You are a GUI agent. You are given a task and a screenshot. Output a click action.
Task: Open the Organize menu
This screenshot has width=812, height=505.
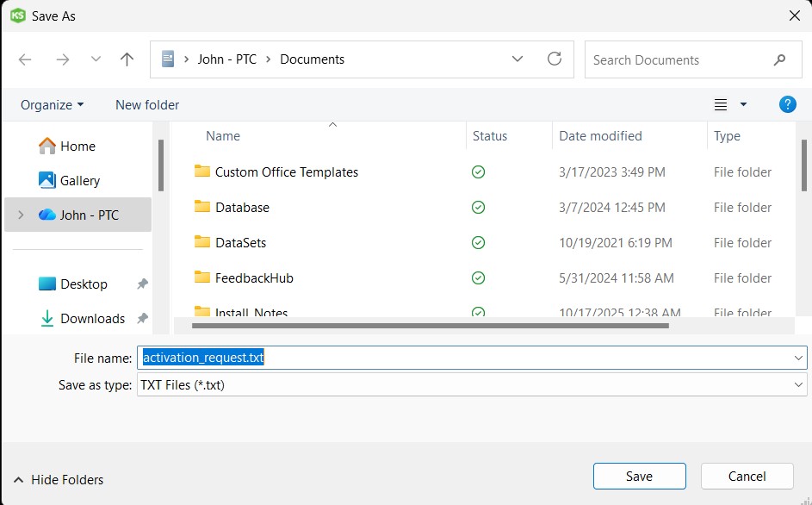pyautogui.click(x=53, y=104)
